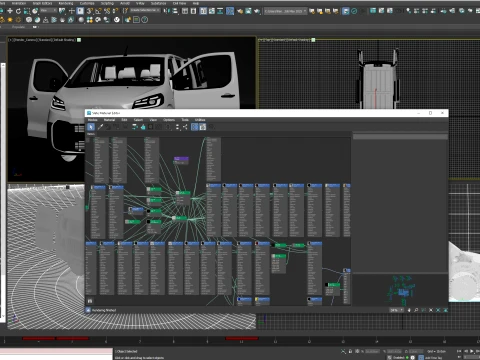Open the Rendering menu
The image size is (480, 360).
66,3
